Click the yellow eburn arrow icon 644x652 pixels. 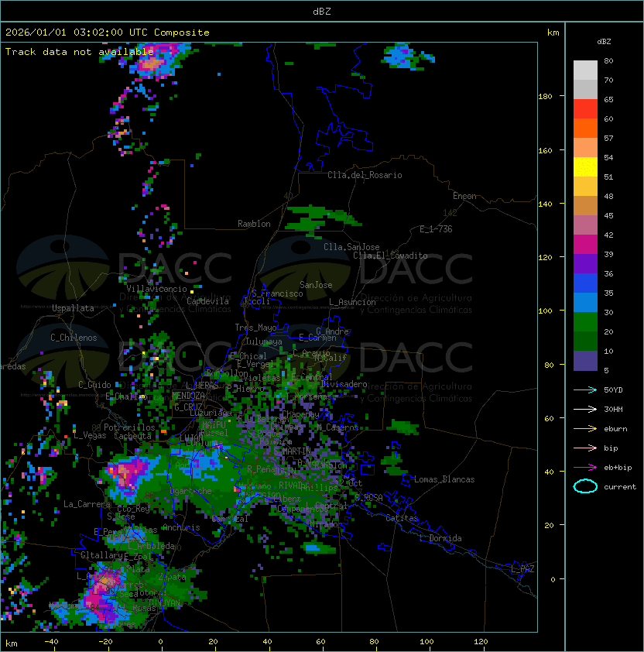coord(585,429)
